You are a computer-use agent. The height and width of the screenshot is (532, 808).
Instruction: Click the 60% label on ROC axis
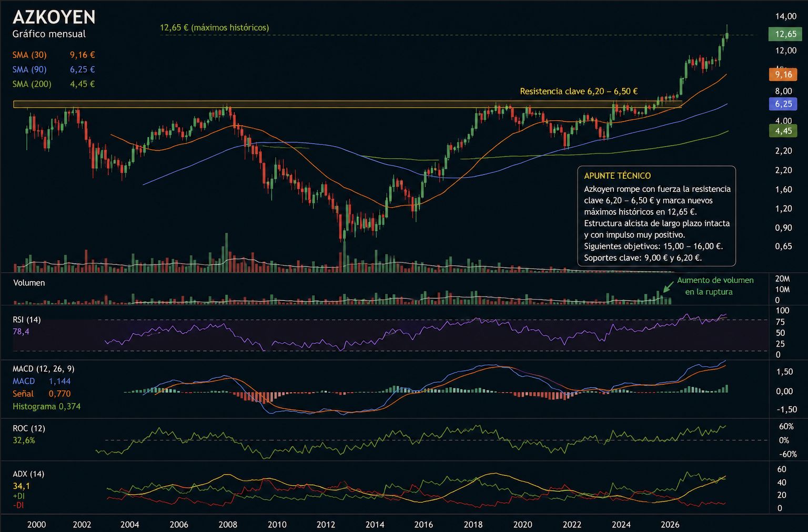786,426
